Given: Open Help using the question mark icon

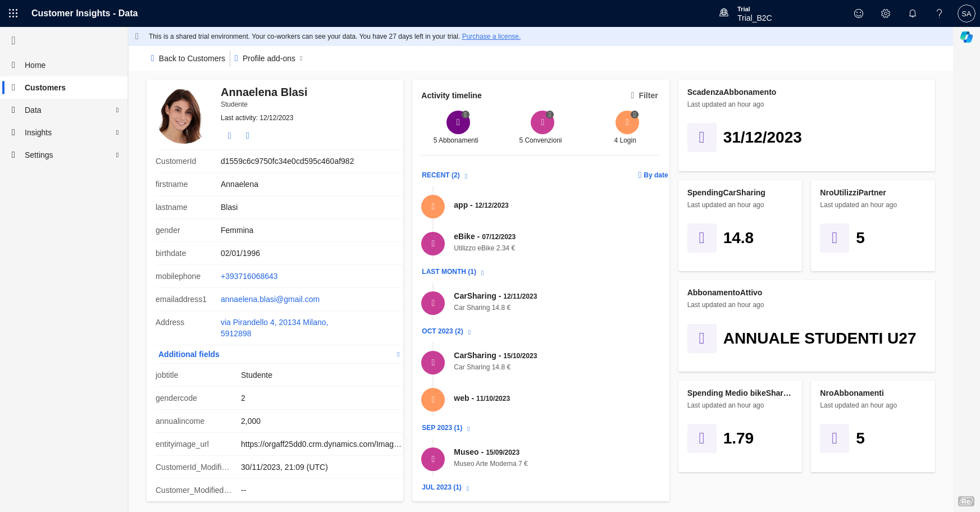Looking at the screenshot, I should click(939, 13).
